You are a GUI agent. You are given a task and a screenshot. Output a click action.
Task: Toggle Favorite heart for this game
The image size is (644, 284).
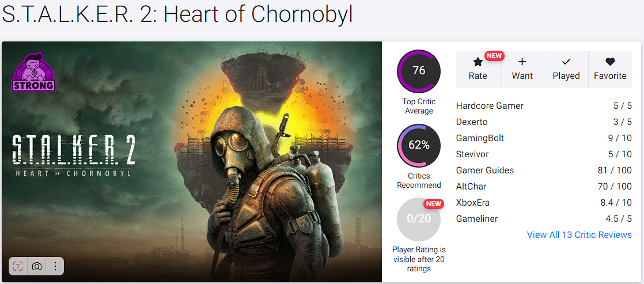pos(610,69)
